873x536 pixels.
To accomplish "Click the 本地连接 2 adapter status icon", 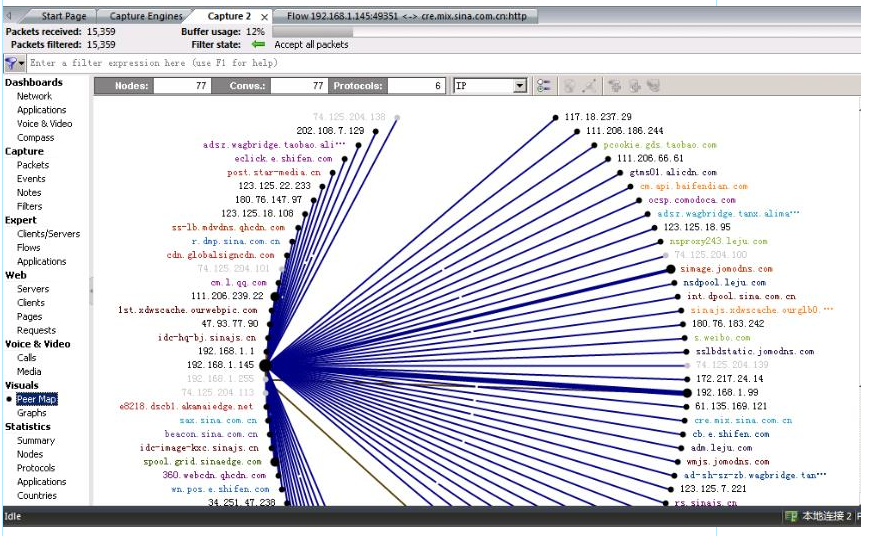I will [791, 516].
